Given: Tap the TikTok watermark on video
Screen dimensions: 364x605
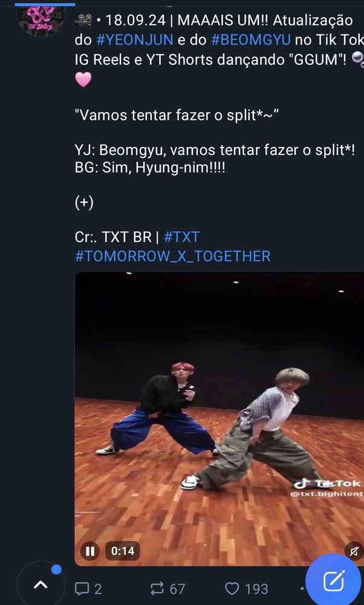Looking at the screenshot, I should point(328,487).
